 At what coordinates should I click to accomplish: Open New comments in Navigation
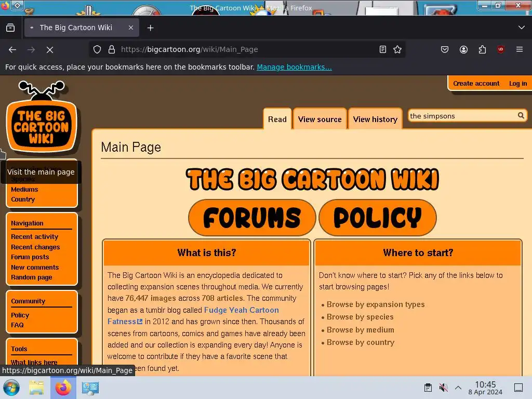pyautogui.click(x=35, y=268)
